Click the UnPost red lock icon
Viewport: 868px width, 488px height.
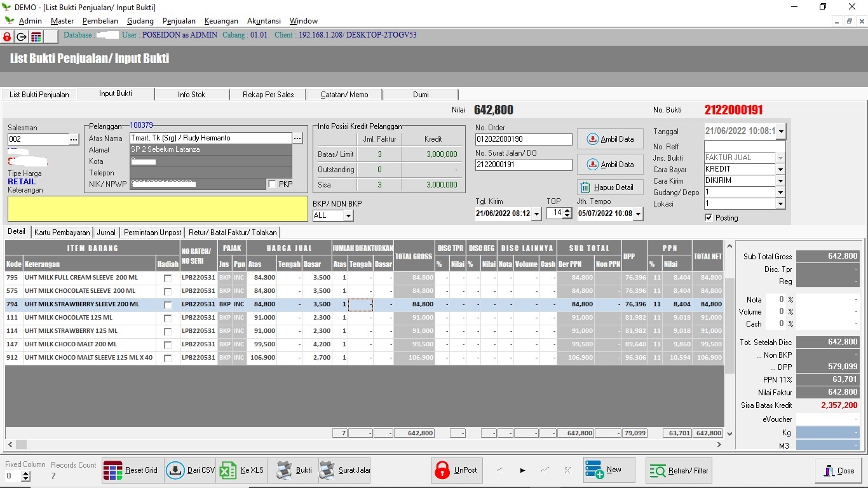click(442, 471)
